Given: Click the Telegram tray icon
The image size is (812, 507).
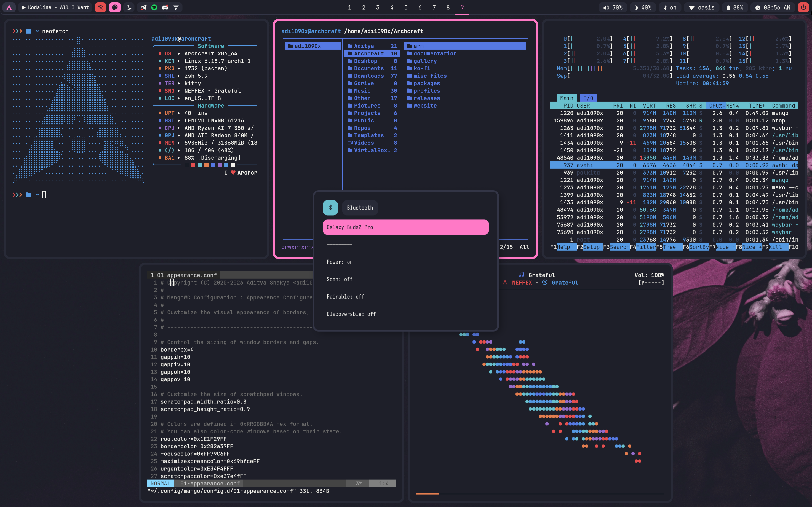Looking at the screenshot, I should point(143,7).
